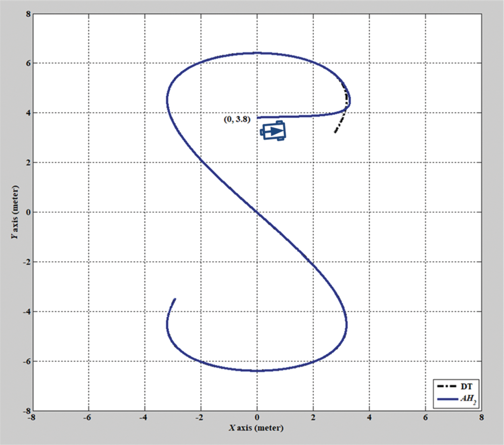The image size is (504, 445).
Task: Click the X-axis tick label -6
Action: pyautogui.click(x=87, y=418)
